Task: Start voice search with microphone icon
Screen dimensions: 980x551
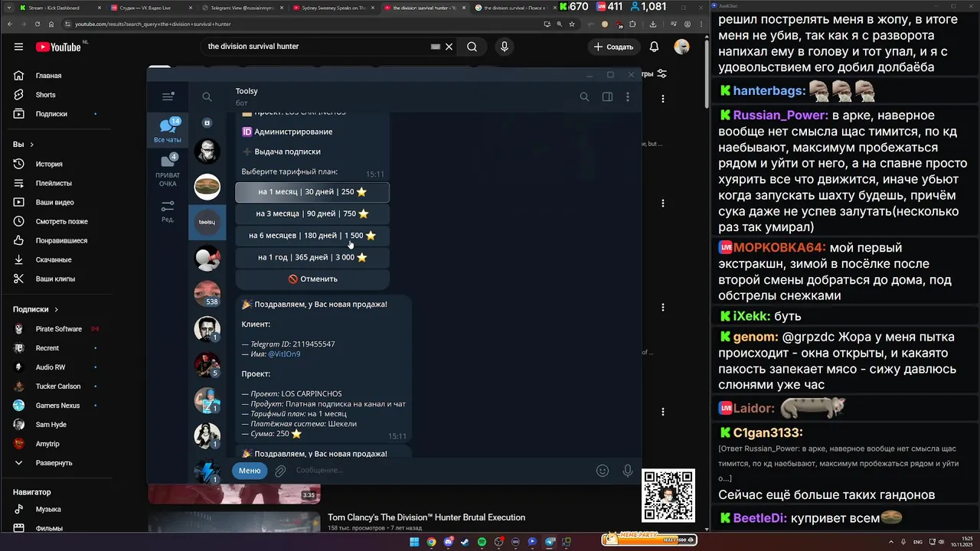Action: click(504, 47)
